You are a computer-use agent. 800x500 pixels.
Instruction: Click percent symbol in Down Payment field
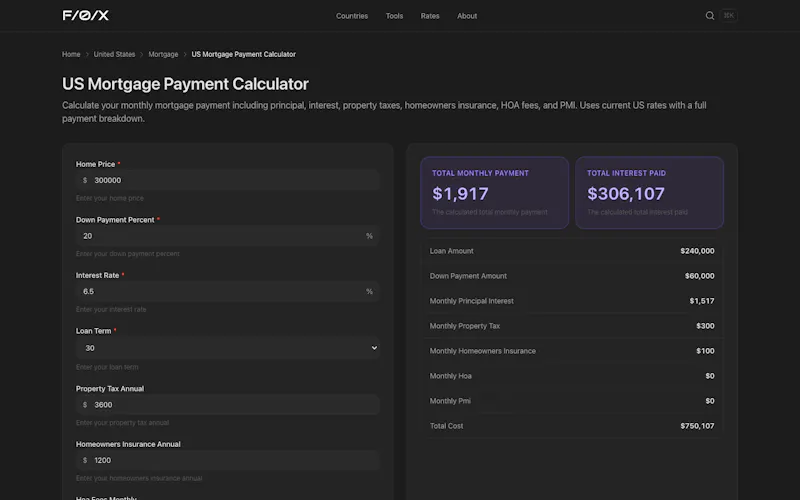coord(369,236)
